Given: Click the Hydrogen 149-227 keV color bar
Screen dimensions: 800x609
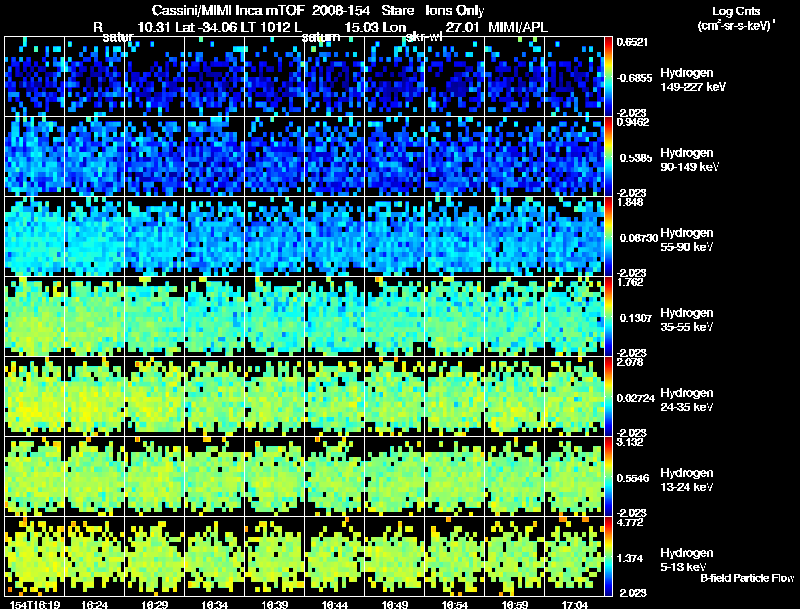Looking at the screenshot, I should click(608, 77).
